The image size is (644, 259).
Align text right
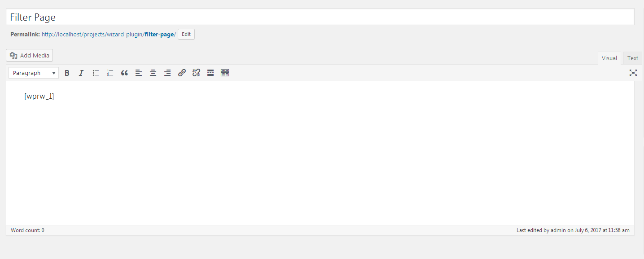pyautogui.click(x=167, y=73)
